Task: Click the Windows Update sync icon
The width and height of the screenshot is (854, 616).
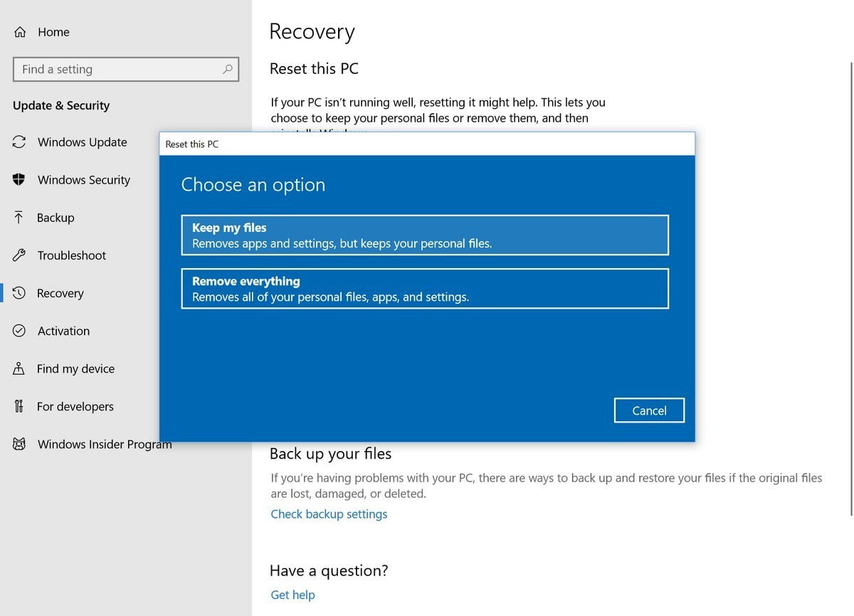Action: (x=19, y=142)
